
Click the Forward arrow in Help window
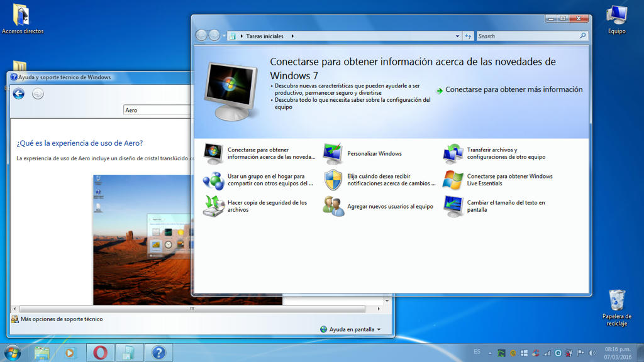pos(38,94)
